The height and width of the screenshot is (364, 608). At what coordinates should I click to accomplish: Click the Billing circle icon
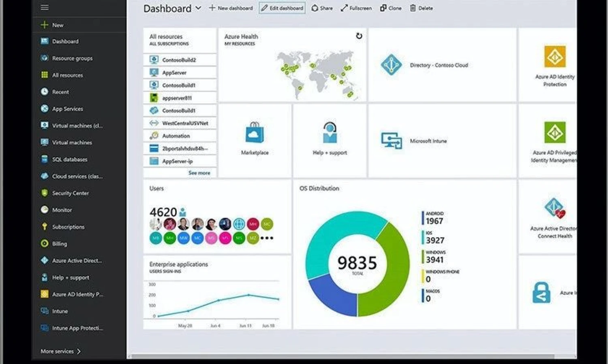[45, 244]
